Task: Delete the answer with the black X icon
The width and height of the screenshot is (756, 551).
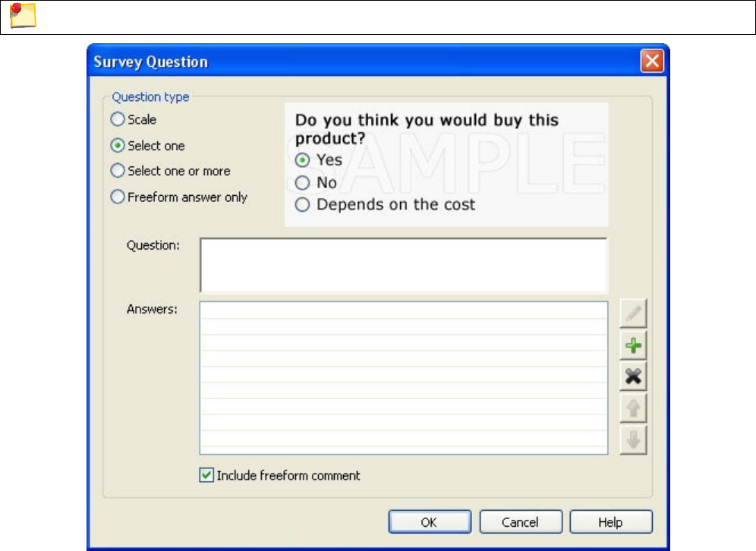Action: point(633,377)
